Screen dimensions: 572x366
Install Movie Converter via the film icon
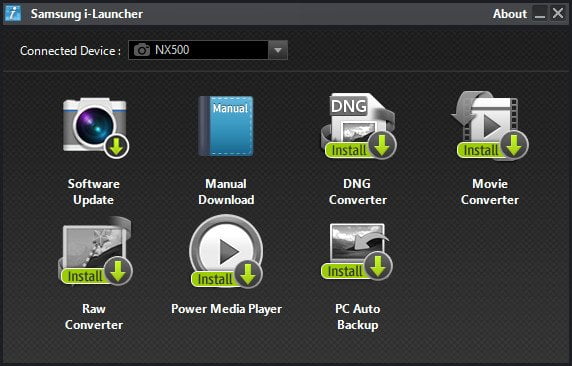490,126
